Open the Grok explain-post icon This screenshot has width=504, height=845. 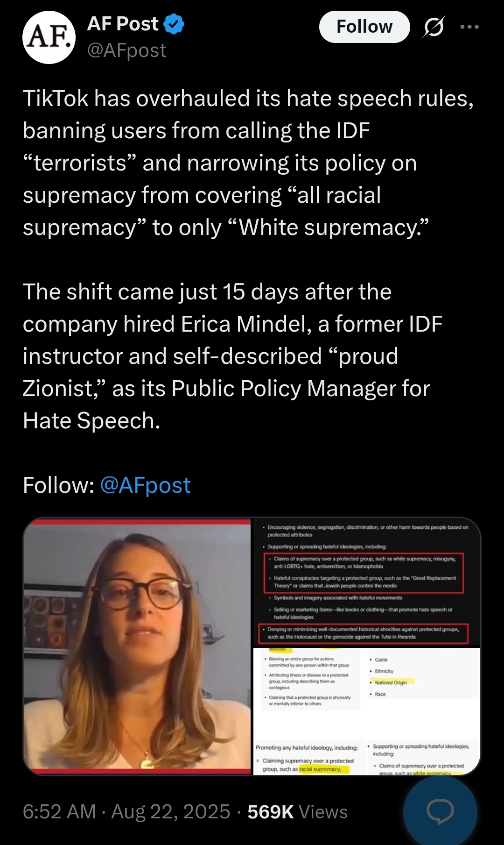[x=434, y=27]
